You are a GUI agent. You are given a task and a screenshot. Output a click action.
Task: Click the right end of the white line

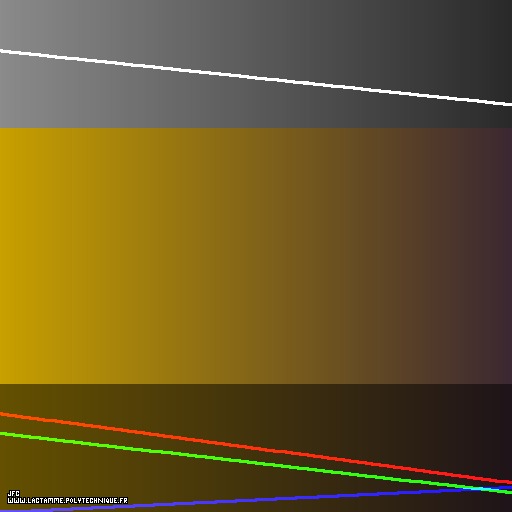point(510,105)
